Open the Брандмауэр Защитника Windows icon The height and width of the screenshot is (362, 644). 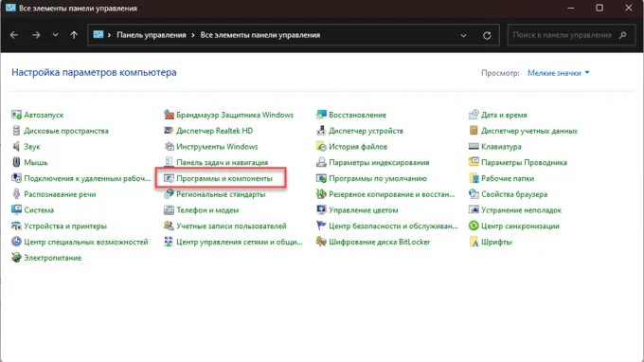click(169, 115)
